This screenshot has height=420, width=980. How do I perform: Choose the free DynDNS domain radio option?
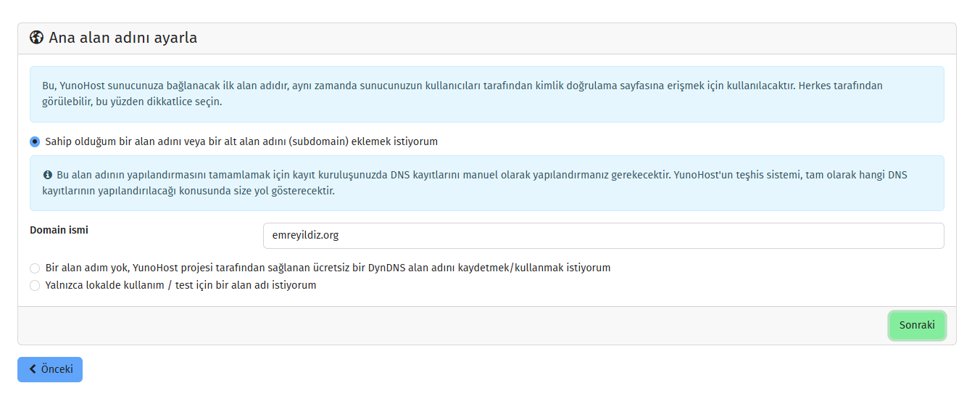pyautogui.click(x=35, y=268)
